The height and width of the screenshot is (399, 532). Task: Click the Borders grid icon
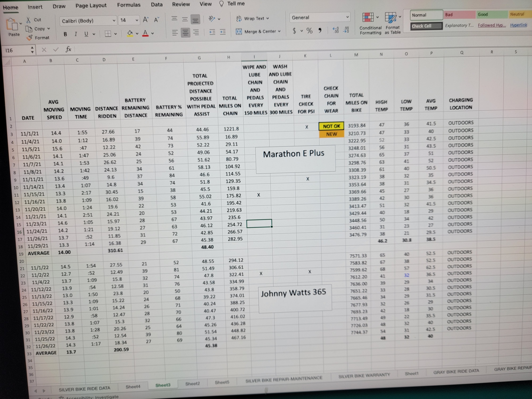tap(108, 34)
